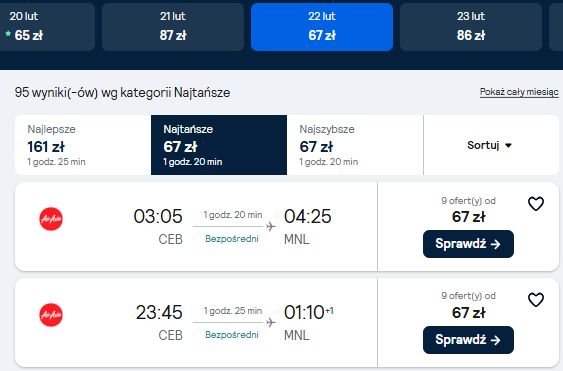Click the green star next to 65 zł
Screen dimensions: 563x371
tap(8, 34)
